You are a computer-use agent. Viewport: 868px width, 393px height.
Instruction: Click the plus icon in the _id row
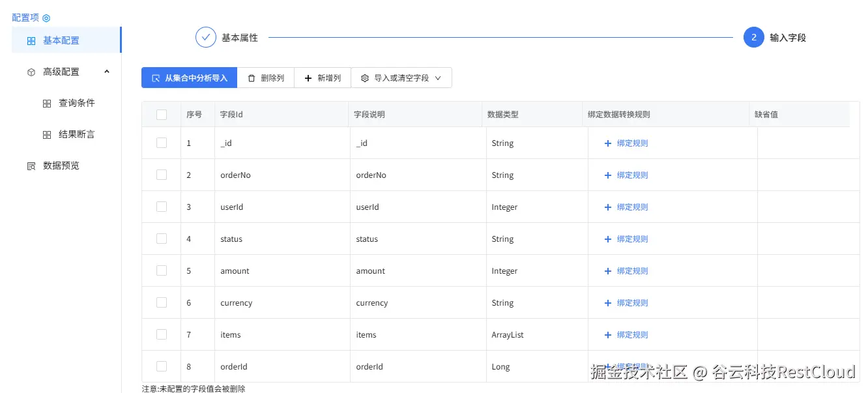tap(608, 143)
